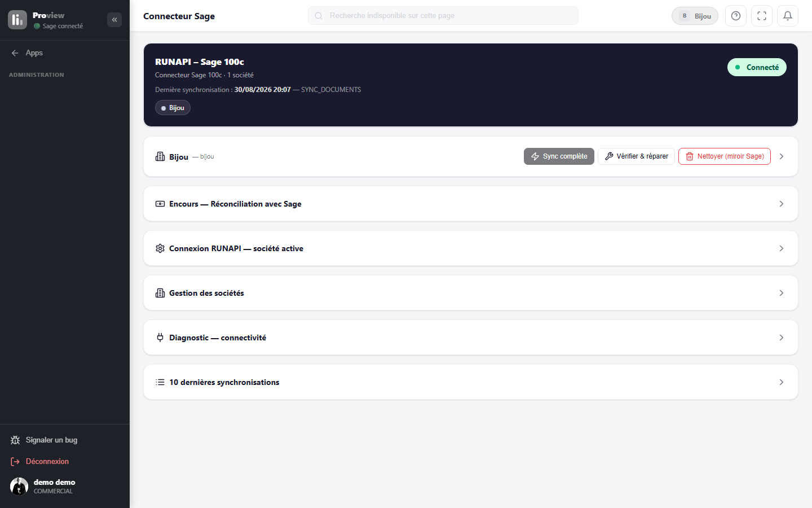Image resolution: width=812 pixels, height=508 pixels.
Task: Click the list icon beside 10 dernières synchronisations
Action: [x=160, y=382]
